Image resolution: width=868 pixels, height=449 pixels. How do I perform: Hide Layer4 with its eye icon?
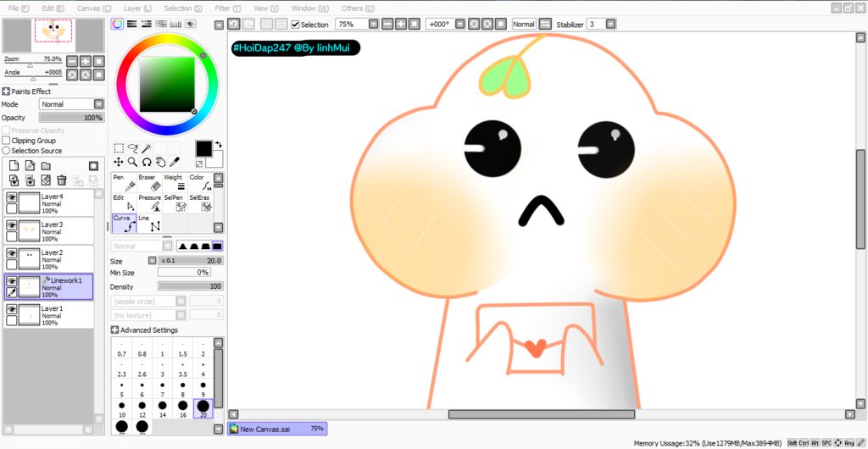pyautogui.click(x=11, y=197)
